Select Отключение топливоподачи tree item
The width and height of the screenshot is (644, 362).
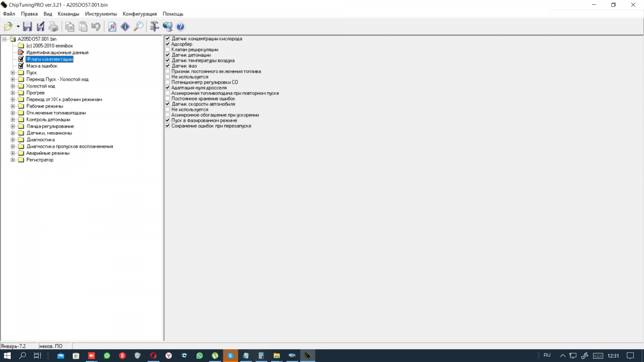(56, 113)
